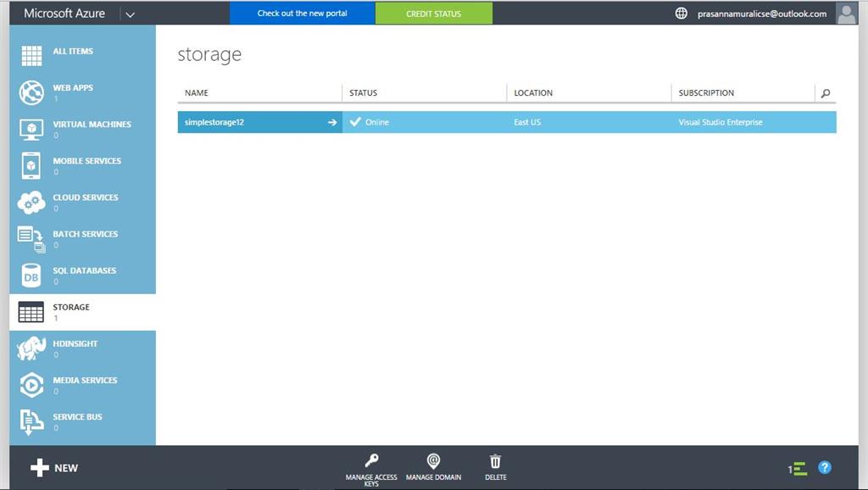
Task: Go to the SQL DATABASES sidebar label
Action: (x=85, y=270)
